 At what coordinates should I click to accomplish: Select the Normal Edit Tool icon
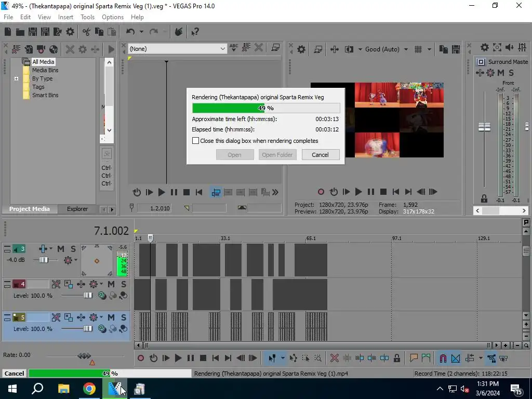[x=272, y=358]
